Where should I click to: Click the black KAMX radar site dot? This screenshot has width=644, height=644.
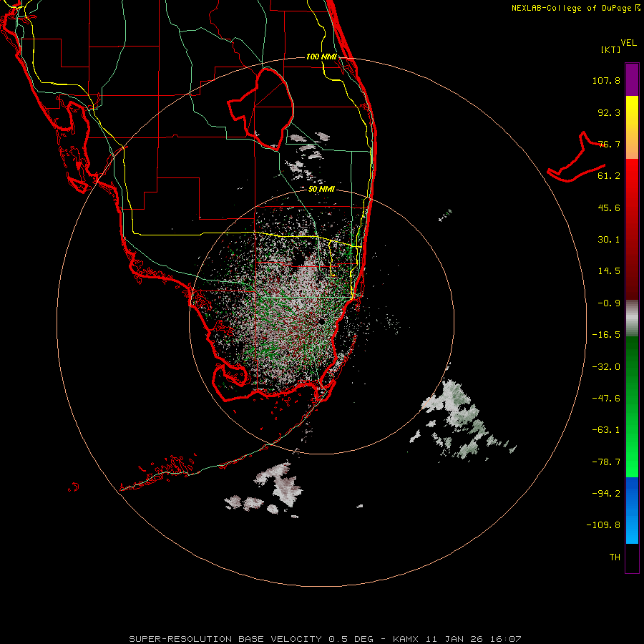point(321,321)
